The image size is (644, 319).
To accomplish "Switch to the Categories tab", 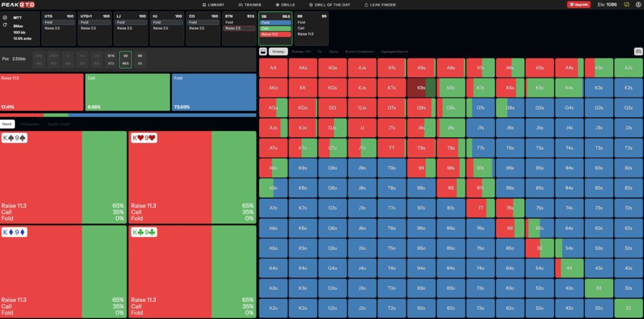I will tap(30, 124).
